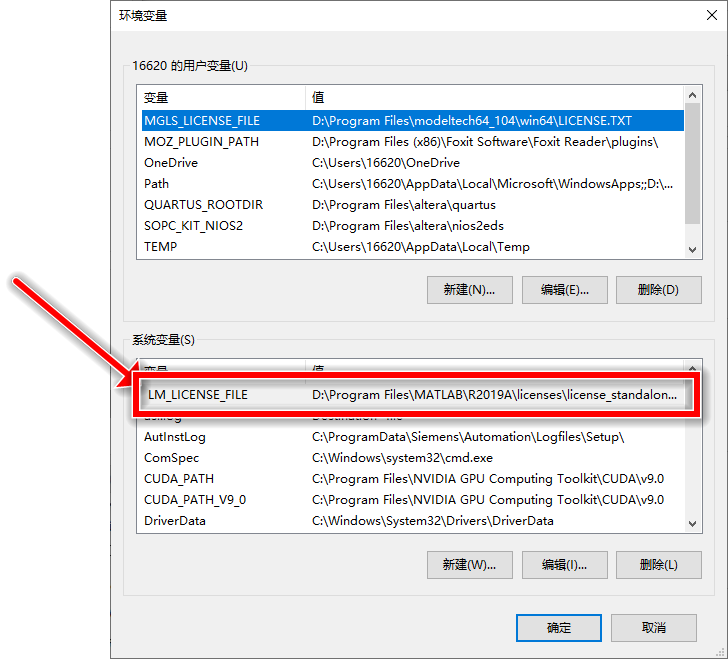
Task: Click 编辑(E)... to edit user variable
Action: pyautogui.click(x=564, y=290)
